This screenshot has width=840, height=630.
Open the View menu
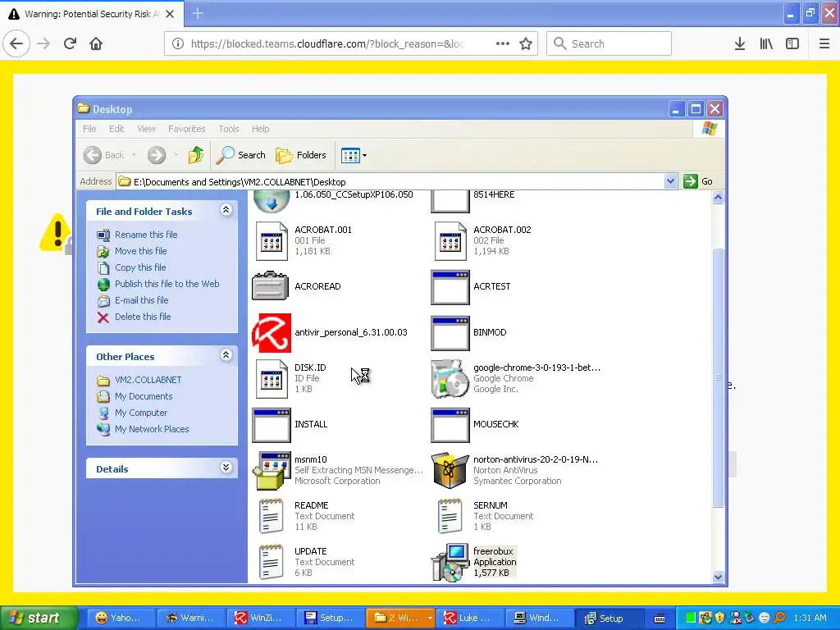[x=146, y=129]
